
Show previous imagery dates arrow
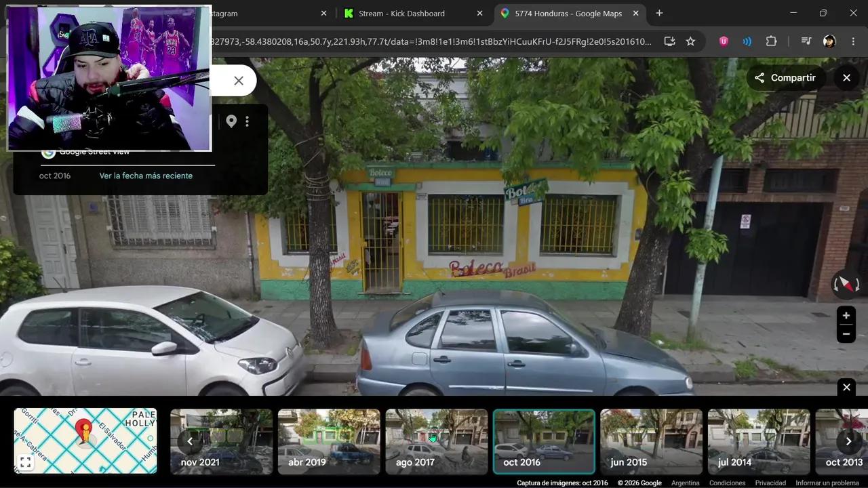click(x=190, y=441)
